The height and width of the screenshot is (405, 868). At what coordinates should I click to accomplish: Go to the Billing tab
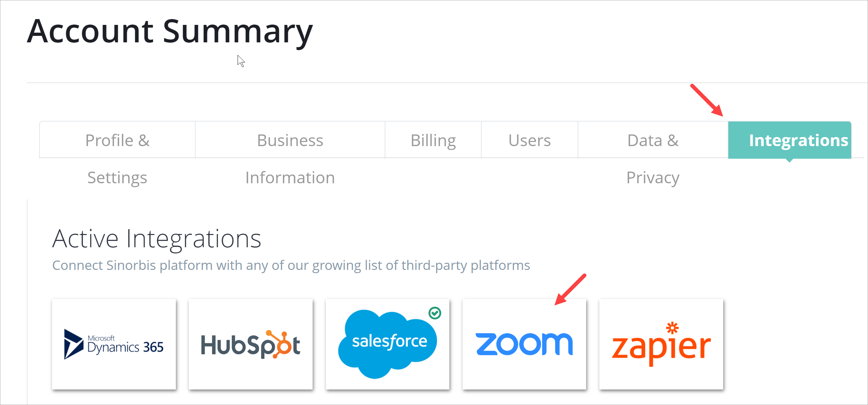click(433, 141)
